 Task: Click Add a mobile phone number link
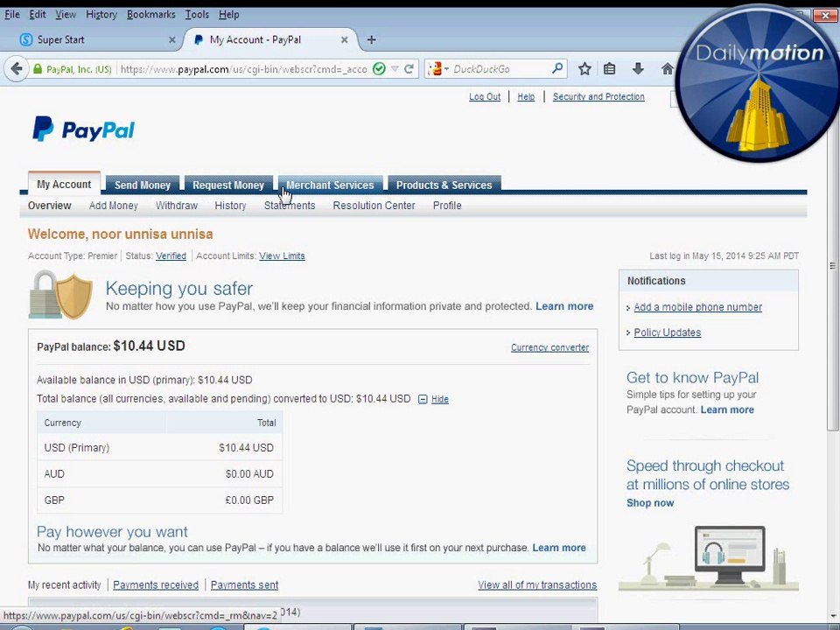tap(697, 307)
